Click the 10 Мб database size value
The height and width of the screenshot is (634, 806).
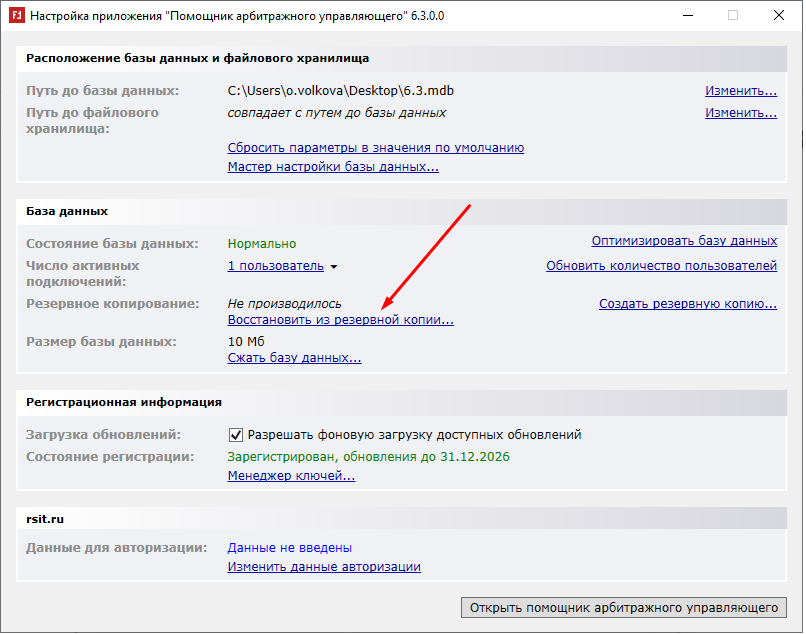(246, 342)
